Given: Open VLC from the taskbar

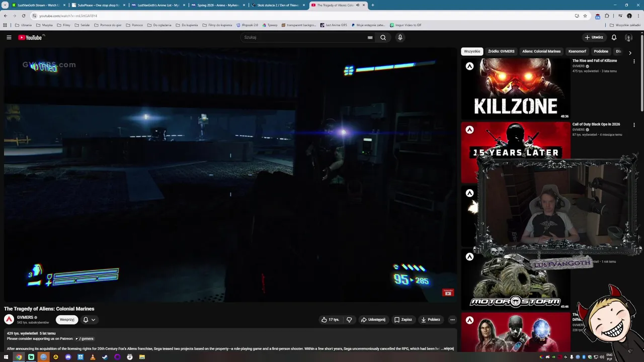Looking at the screenshot, I should pyautogui.click(x=93, y=357).
